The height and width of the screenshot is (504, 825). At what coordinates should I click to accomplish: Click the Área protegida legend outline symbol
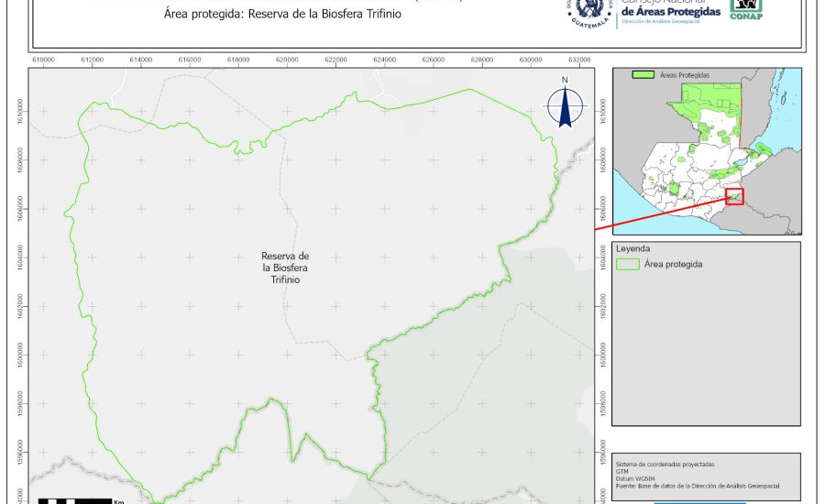tap(628, 264)
